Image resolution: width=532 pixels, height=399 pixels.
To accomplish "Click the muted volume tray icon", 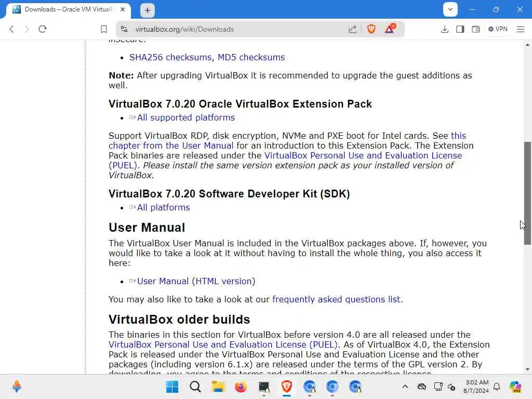I will coord(451,387).
